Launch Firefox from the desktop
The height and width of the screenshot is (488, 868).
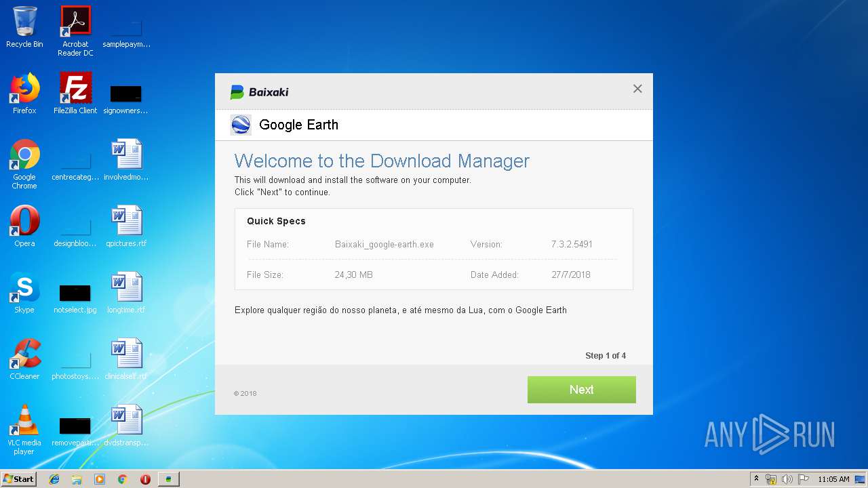[x=24, y=94]
